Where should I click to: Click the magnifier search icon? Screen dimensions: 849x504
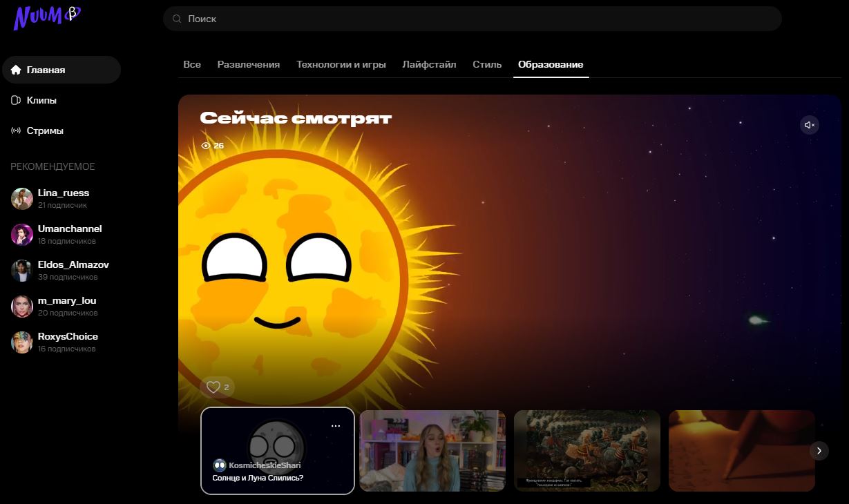(x=177, y=19)
